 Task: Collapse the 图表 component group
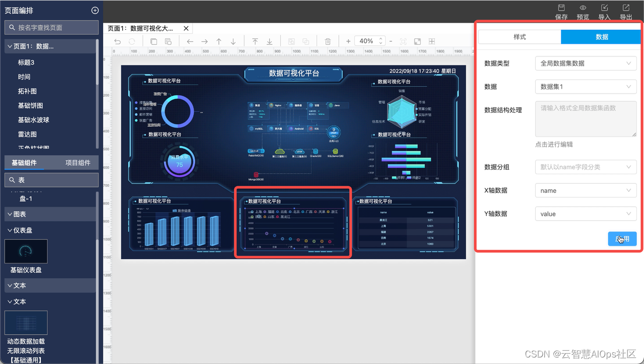point(10,214)
